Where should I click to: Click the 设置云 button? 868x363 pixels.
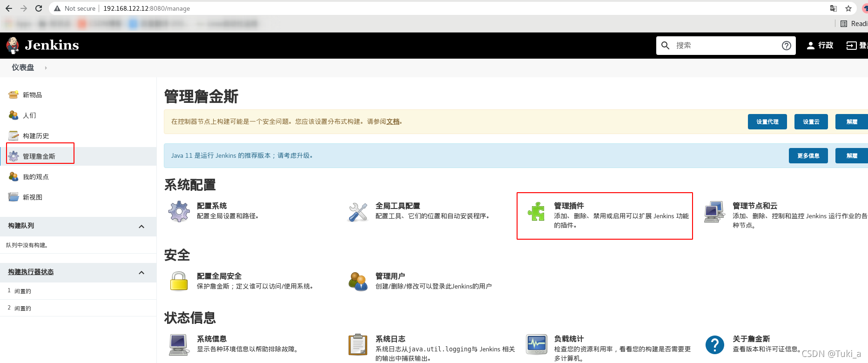tap(811, 121)
